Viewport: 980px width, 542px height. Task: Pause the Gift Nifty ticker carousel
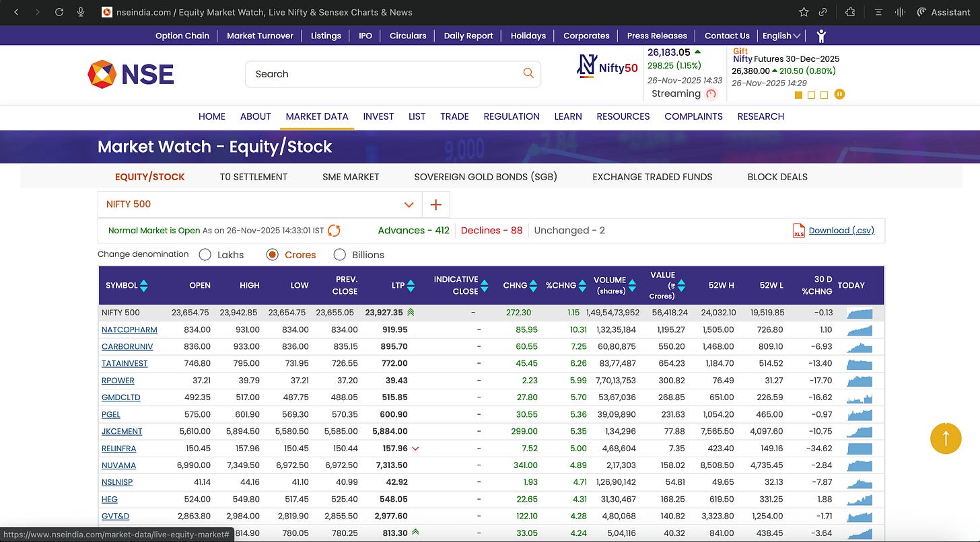pos(839,95)
